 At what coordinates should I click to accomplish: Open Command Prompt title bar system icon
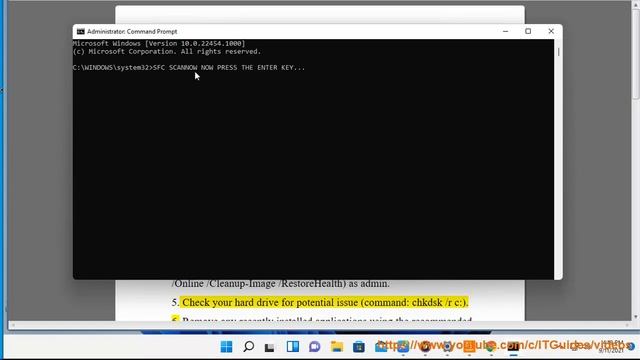point(80,31)
